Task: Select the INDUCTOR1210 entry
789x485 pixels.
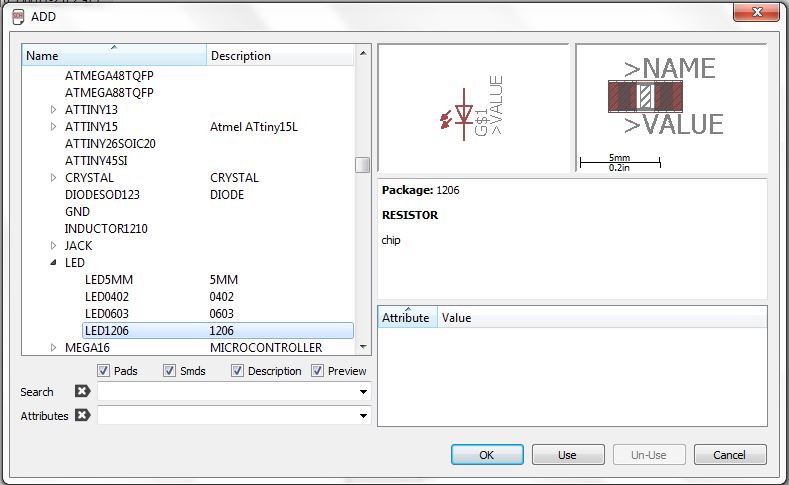Action: [106, 228]
